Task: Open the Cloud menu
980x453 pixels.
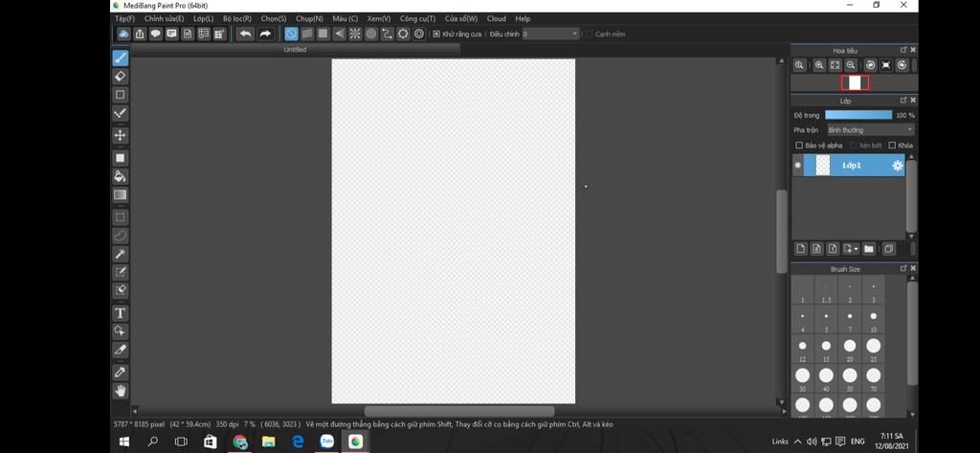Action: point(497,19)
